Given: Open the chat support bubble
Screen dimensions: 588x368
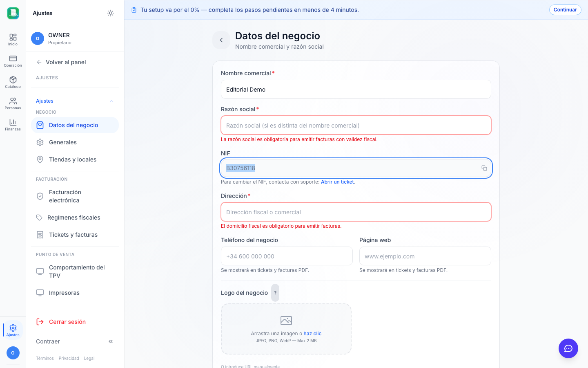Looking at the screenshot, I should tap(568, 348).
